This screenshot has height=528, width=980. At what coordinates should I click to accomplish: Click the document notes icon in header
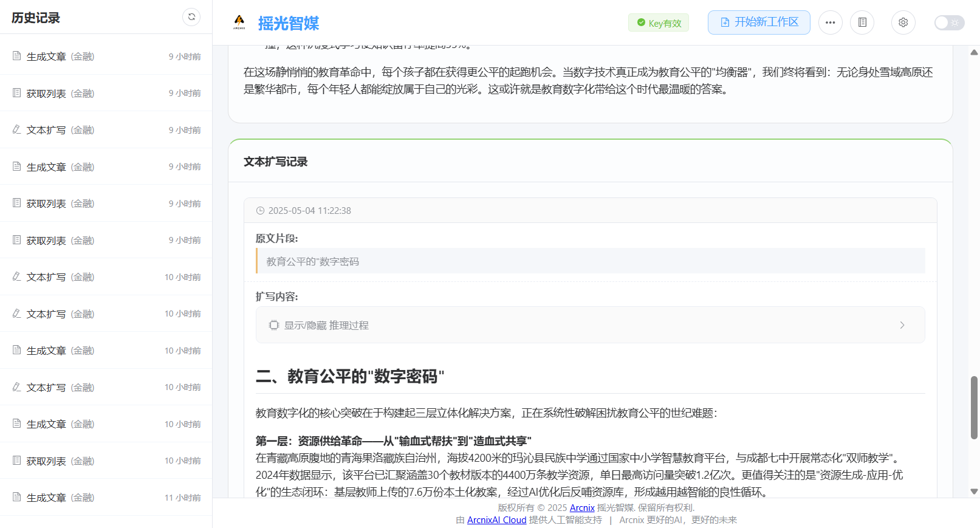(862, 22)
